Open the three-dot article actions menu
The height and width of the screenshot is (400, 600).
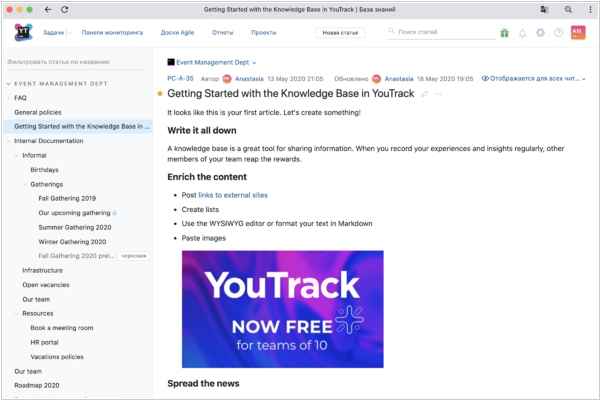click(438, 94)
